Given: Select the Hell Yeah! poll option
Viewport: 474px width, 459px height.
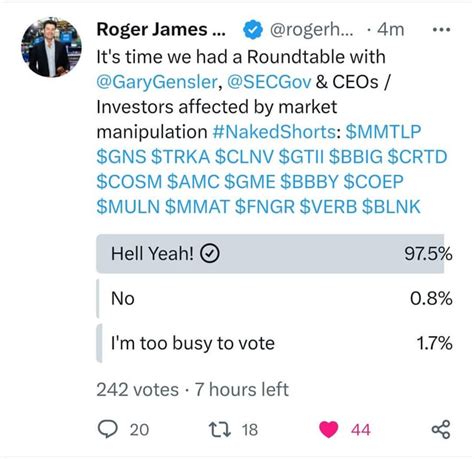Looking at the screenshot, I should pyautogui.click(x=274, y=254).
